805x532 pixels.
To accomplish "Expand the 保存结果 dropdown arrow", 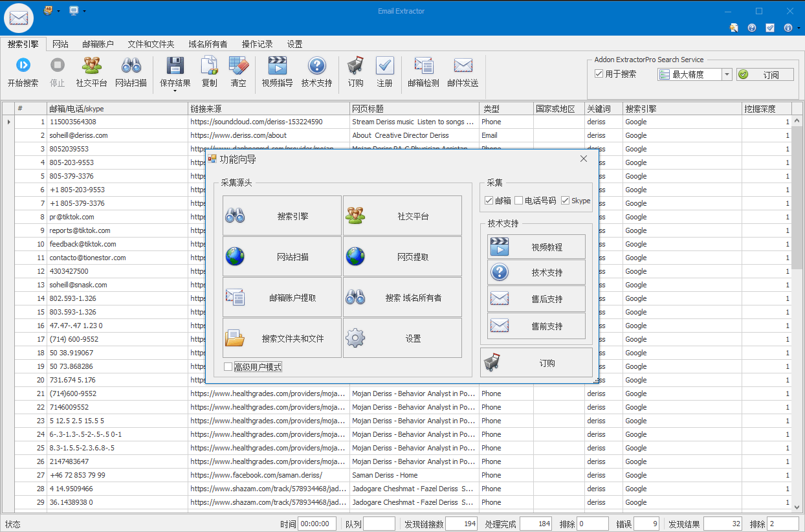I will point(175,91).
